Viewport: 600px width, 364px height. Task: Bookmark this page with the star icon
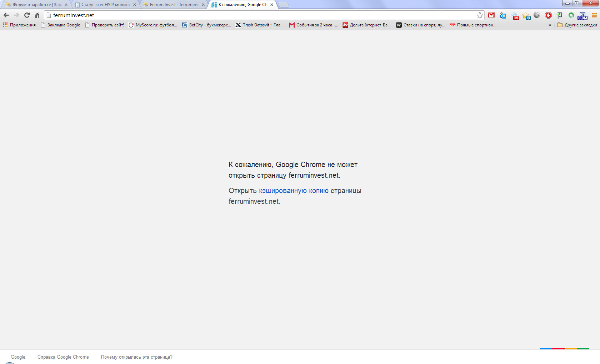(x=480, y=15)
